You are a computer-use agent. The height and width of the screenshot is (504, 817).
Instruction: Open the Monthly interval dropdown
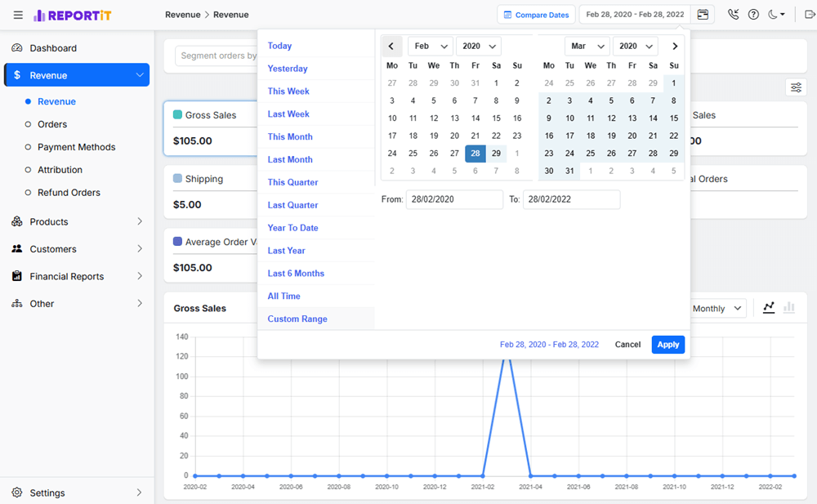pyautogui.click(x=717, y=309)
